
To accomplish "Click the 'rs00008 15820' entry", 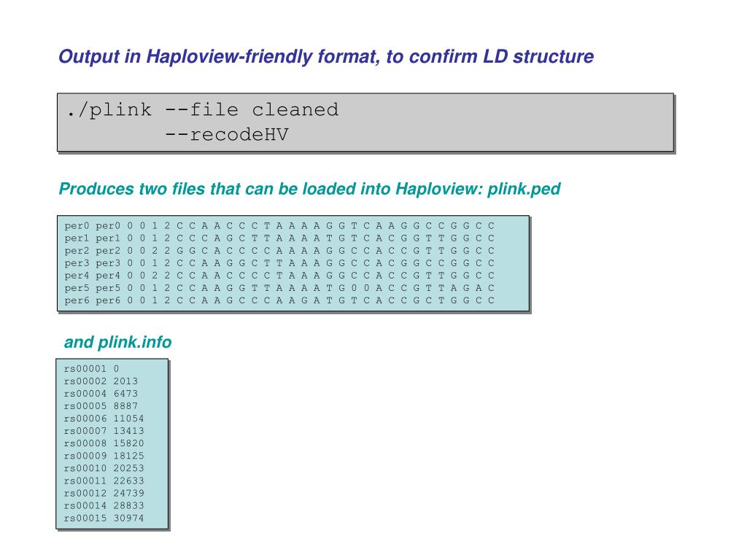I will point(104,443).
